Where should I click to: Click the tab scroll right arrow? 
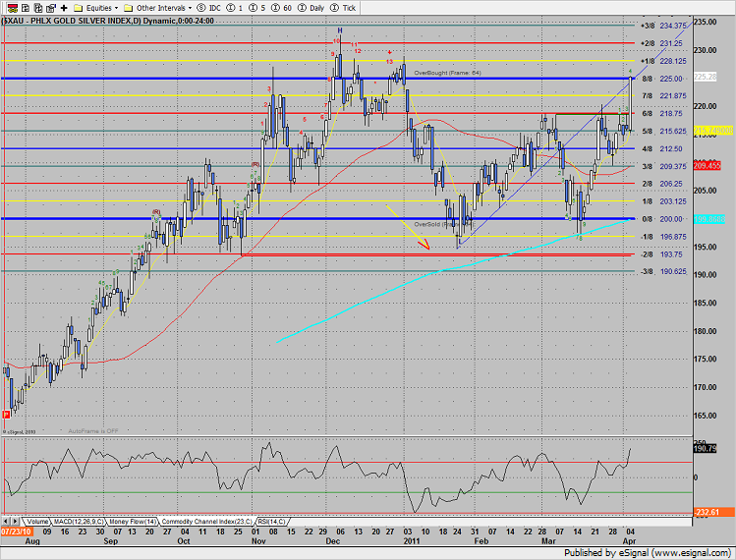(x=15, y=521)
